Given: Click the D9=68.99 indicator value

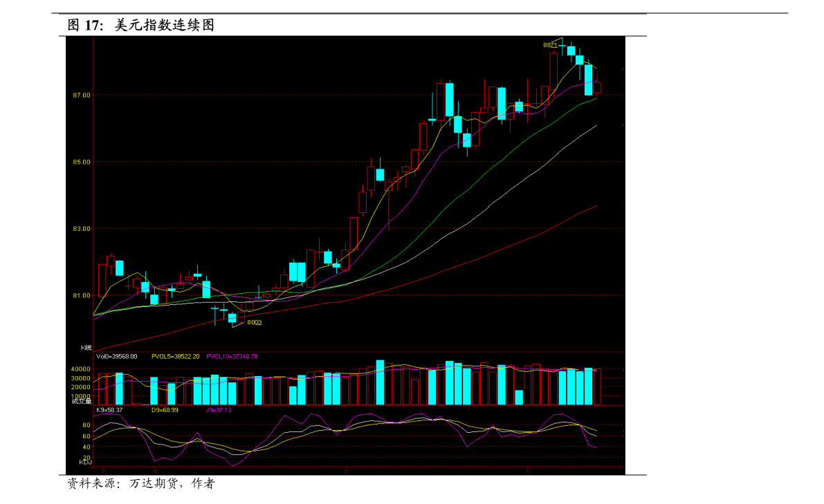Looking at the screenshot, I should 165,410.
